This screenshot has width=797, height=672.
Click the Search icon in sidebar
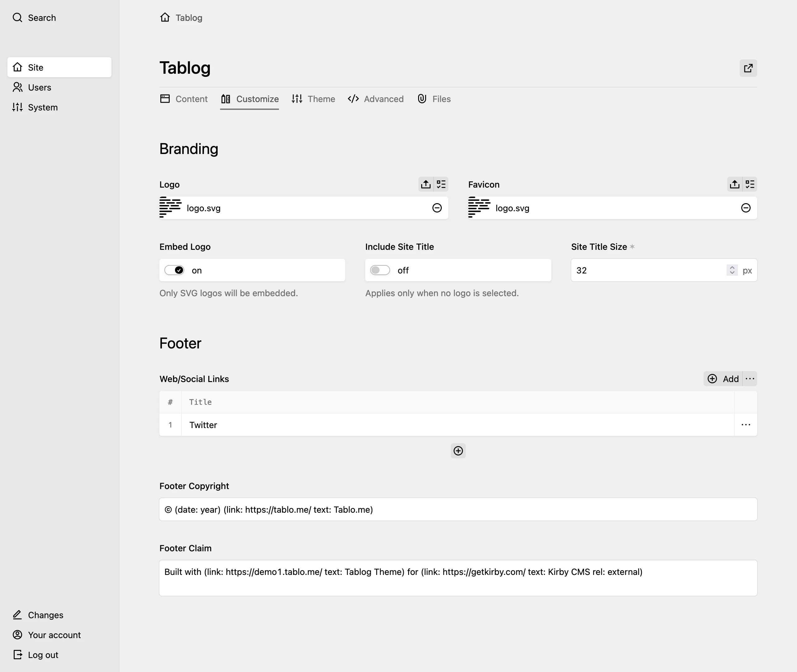tap(17, 17)
